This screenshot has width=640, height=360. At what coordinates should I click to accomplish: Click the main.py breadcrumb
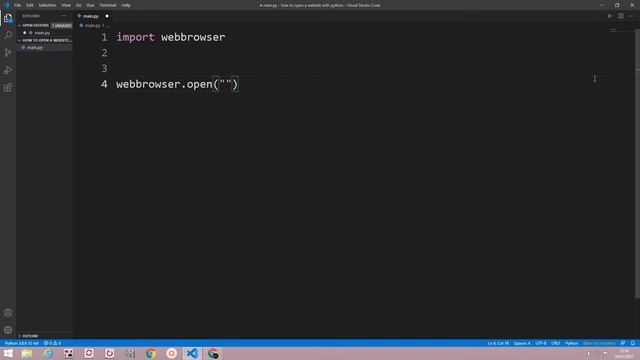(93, 25)
